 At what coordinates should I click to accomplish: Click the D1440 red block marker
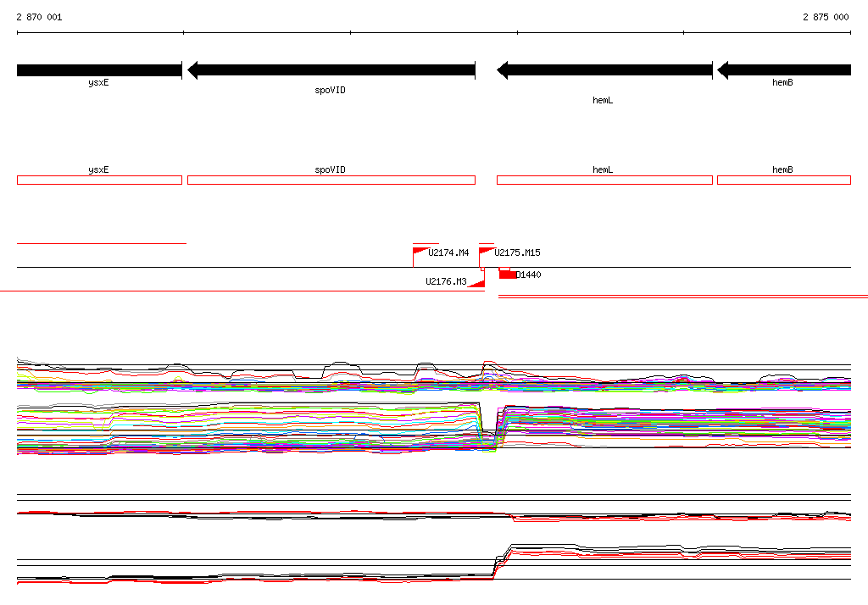(507, 275)
